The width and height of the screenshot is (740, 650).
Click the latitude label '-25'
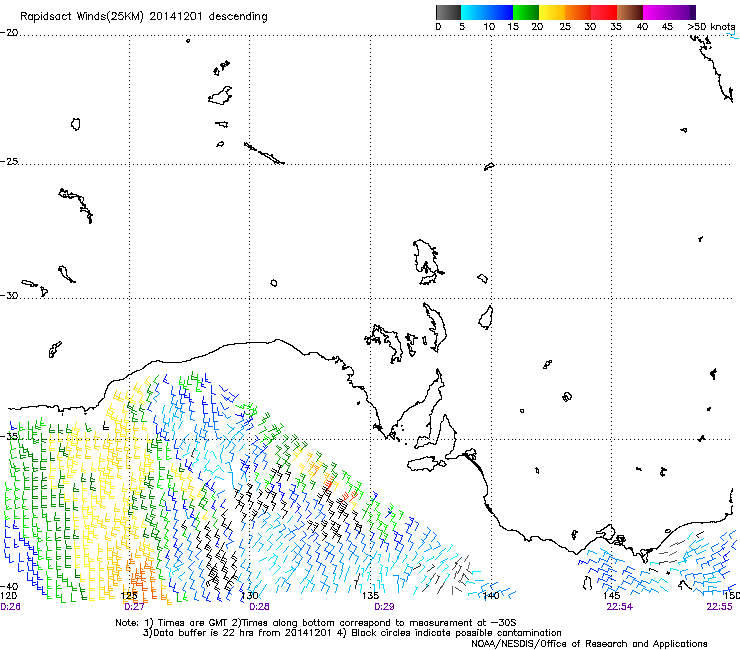(x=9, y=161)
